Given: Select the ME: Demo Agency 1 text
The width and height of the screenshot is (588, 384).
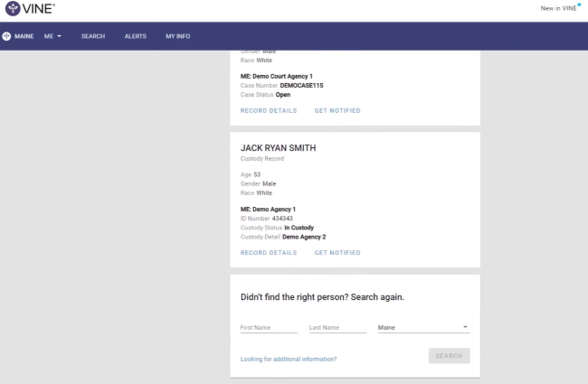Looking at the screenshot, I should coord(268,209).
